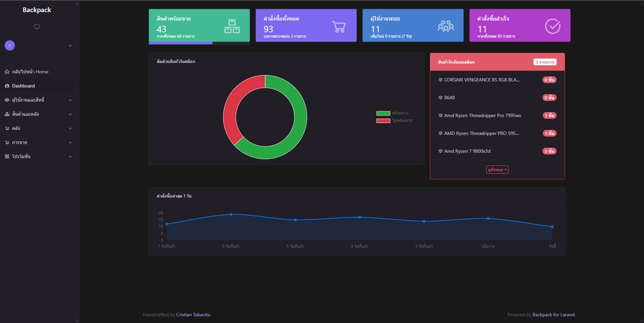Click the boxes icon on green stock card

tap(231, 26)
